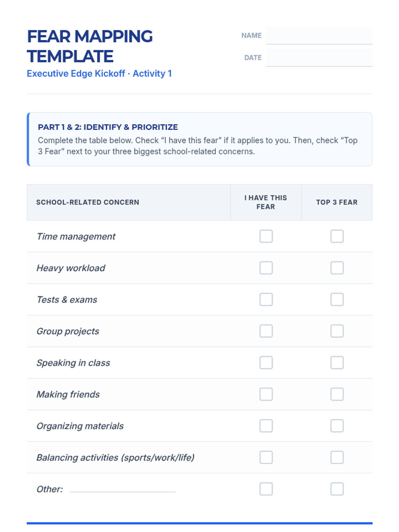Tick 'I have this fear' for Tests & exams
This screenshot has height=532, width=399.
pos(266,300)
